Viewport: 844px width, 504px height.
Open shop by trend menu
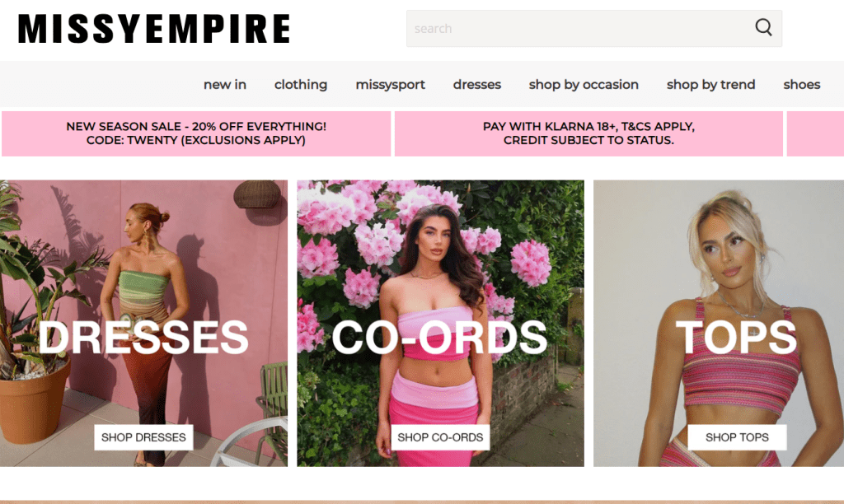(x=710, y=85)
